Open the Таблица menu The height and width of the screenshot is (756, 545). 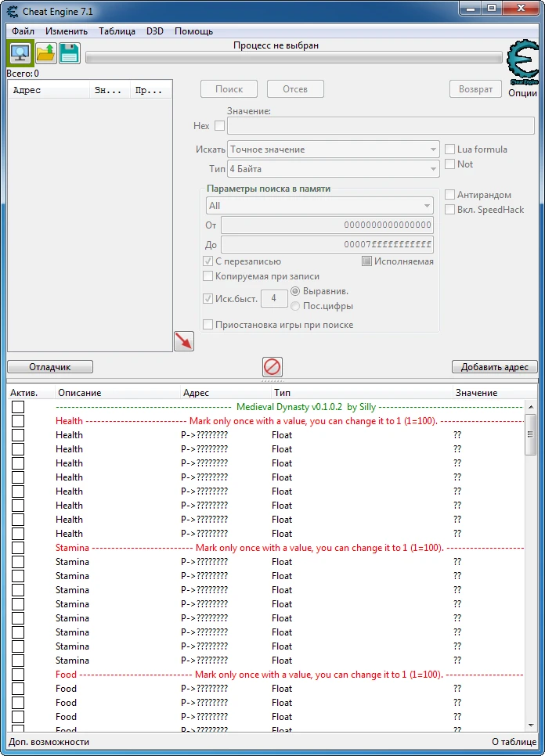[117, 31]
